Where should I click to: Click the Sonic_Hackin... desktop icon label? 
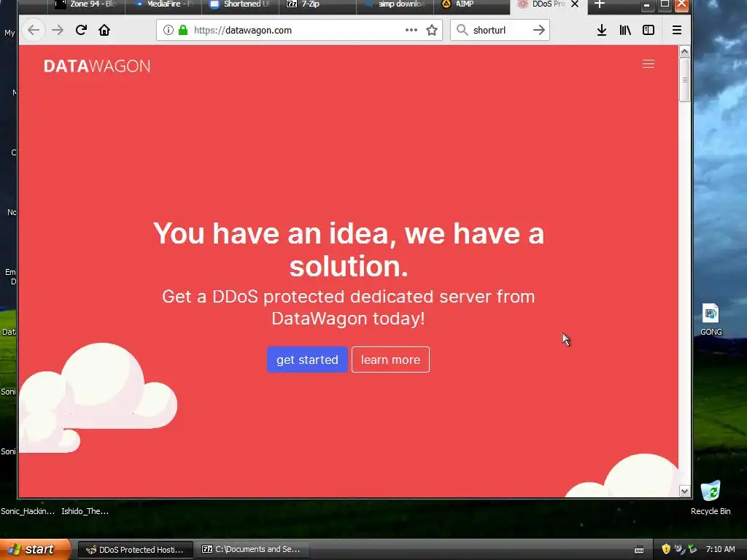(28, 511)
